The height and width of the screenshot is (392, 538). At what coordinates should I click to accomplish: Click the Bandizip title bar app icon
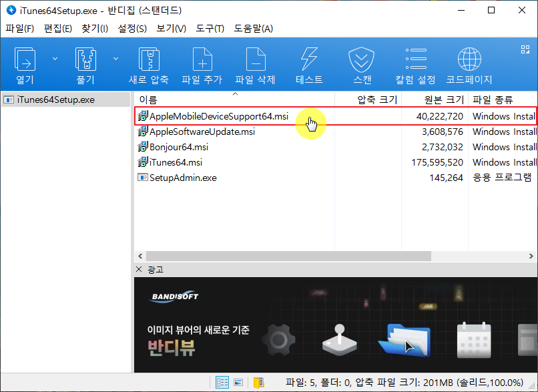pyautogui.click(x=11, y=10)
